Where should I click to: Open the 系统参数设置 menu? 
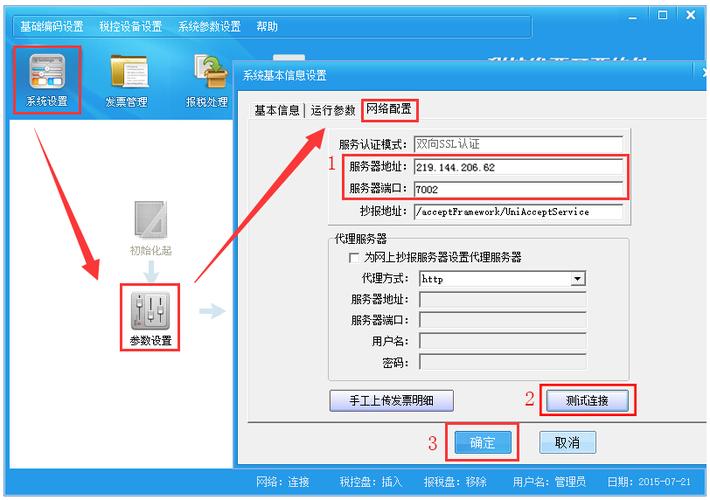pos(209,26)
